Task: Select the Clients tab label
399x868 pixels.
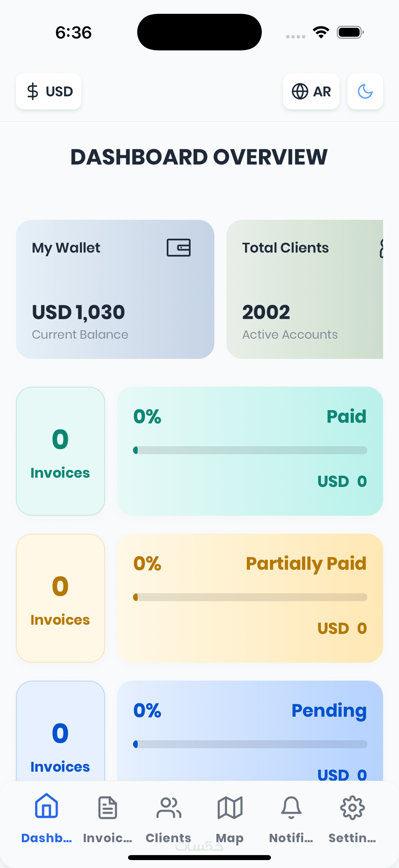Action: pyautogui.click(x=168, y=838)
